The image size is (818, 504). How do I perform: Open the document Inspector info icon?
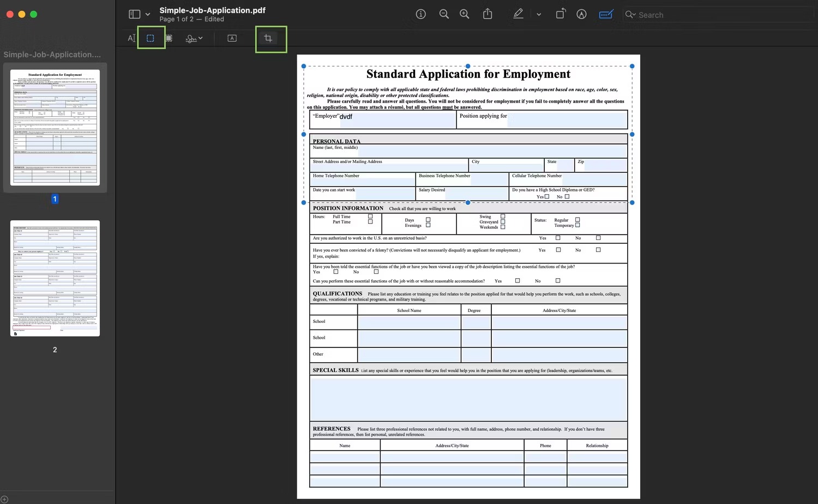(420, 14)
